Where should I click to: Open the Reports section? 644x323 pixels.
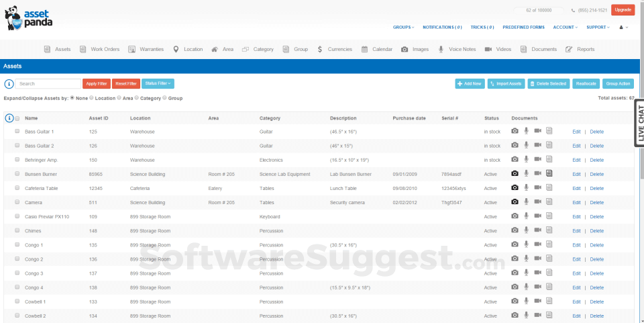pyautogui.click(x=580, y=49)
